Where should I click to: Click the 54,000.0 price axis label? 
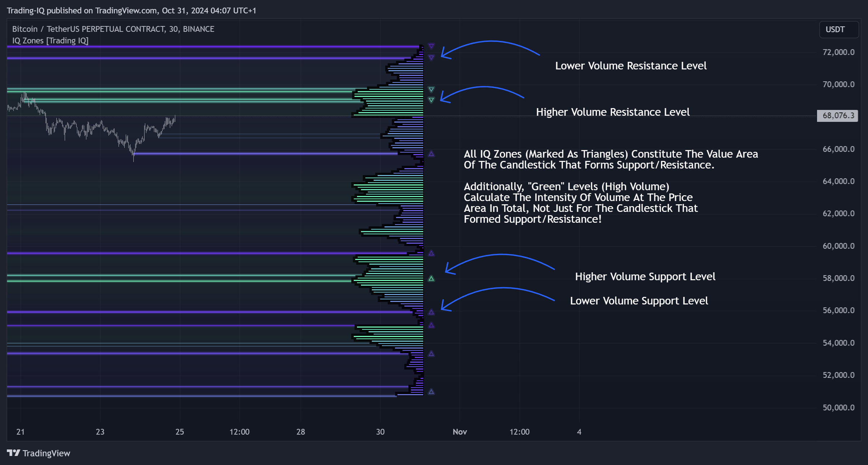tap(838, 343)
